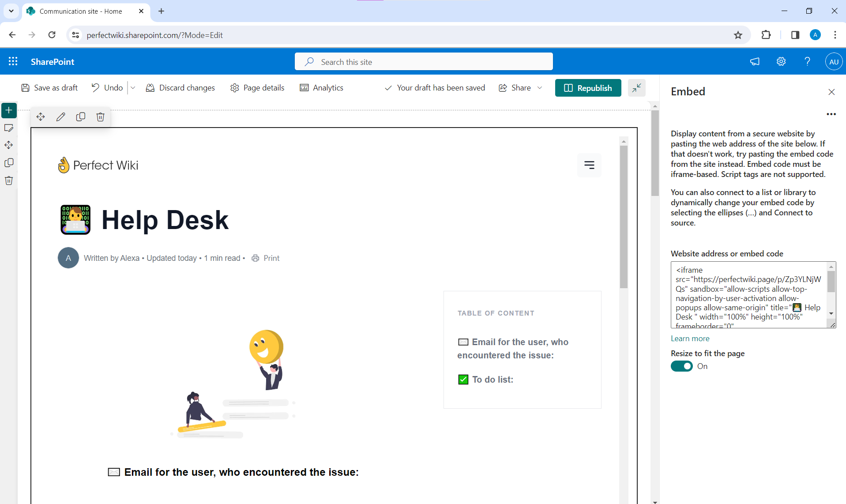Click the SharePoint home link

point(53,62)
